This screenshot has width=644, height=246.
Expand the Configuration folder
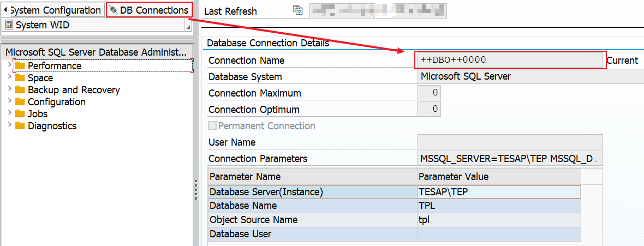[9, 100]
